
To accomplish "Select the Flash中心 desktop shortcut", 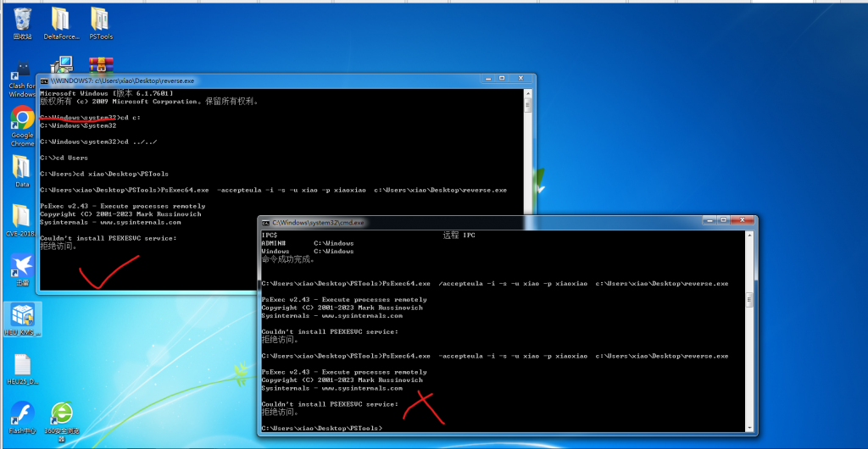I will (x=22, y=418).
